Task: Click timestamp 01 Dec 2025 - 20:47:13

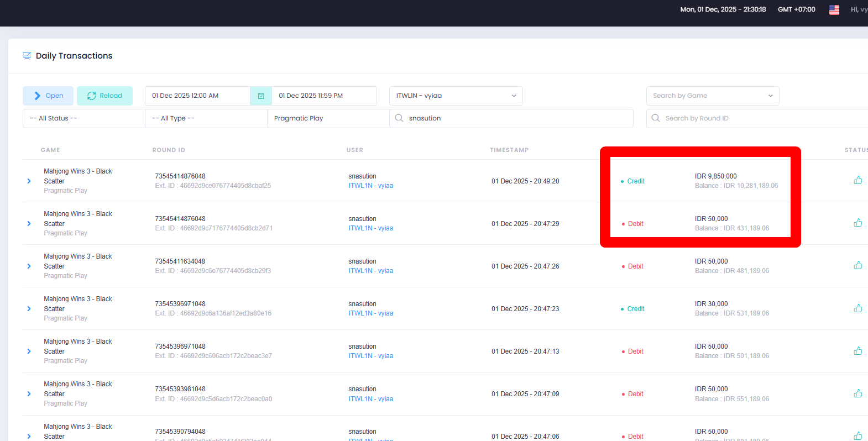Action: tap(525, 351)
